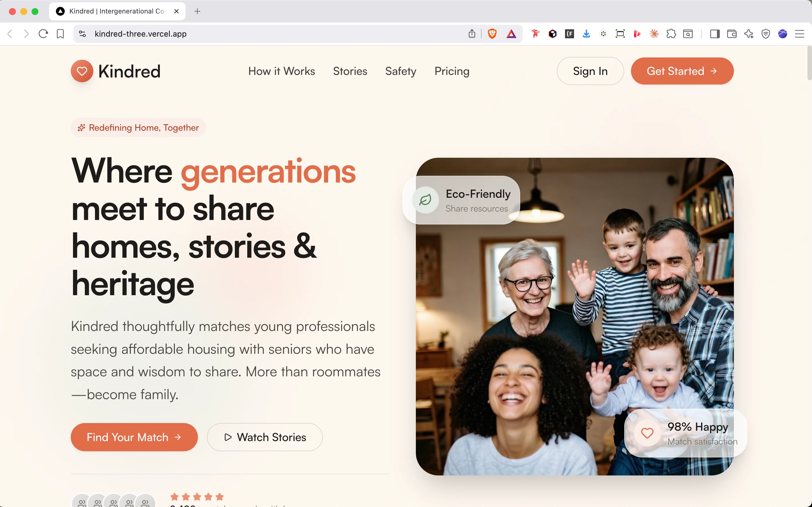This screenshot has height=507, width=812.
Task: Open the Brave VPN shield icon
Action: coord(765,34)
